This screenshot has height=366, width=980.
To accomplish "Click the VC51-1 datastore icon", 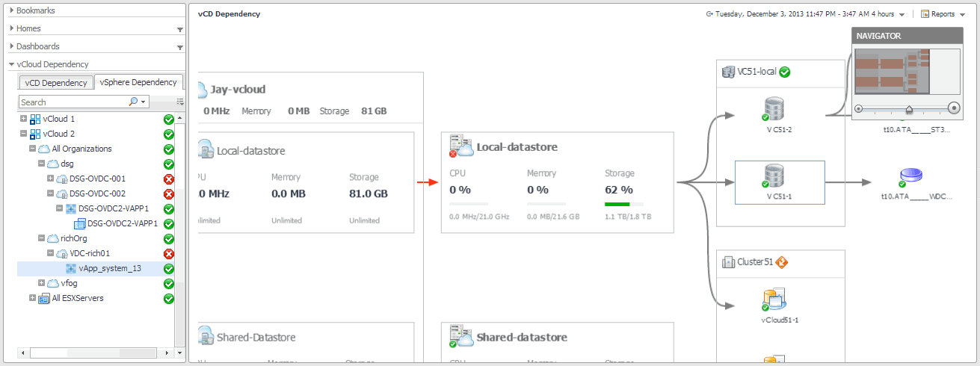I will click(x=774, y=176).
